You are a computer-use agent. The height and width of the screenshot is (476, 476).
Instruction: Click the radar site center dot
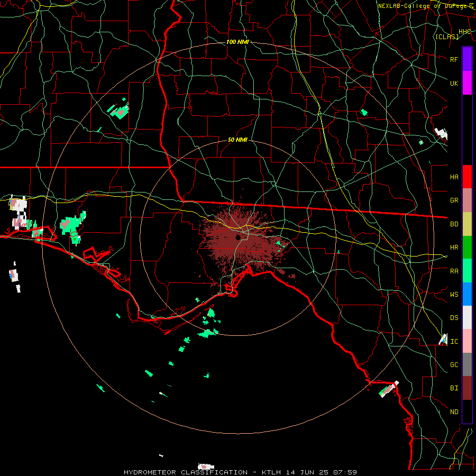237,237
